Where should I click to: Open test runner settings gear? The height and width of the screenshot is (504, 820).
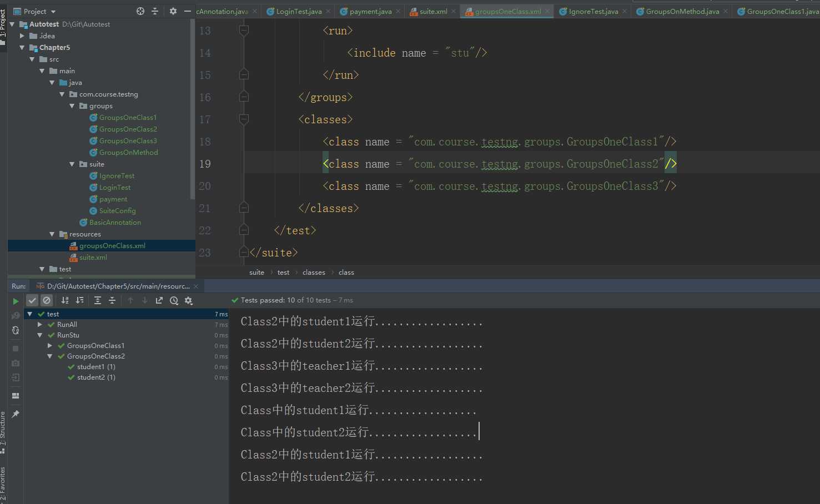pyautogui.click(x=189, y=300)
